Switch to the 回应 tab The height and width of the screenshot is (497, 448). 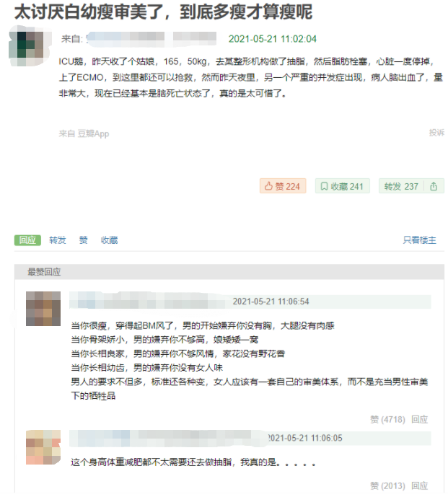coord(27,240)
